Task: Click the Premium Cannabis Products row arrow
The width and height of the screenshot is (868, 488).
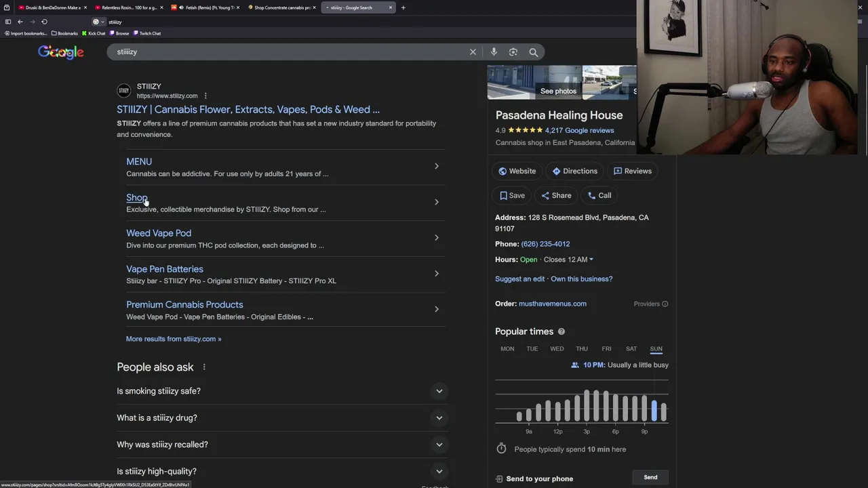Action: (x=436, y=309)
